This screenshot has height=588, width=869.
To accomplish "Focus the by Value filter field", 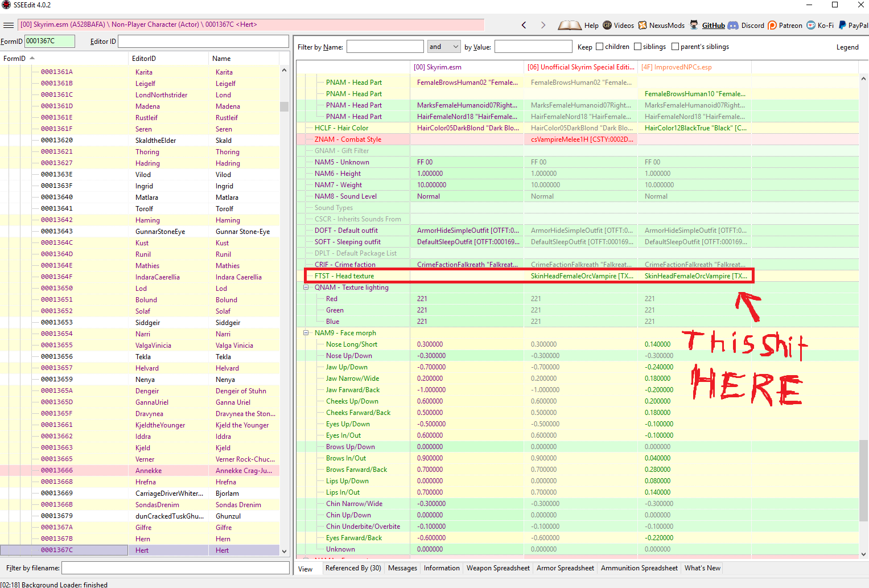I will point(533,47).
